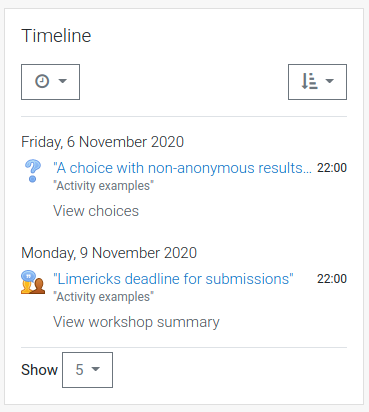Open the date filter dropdown arrow

coord(62,81)
